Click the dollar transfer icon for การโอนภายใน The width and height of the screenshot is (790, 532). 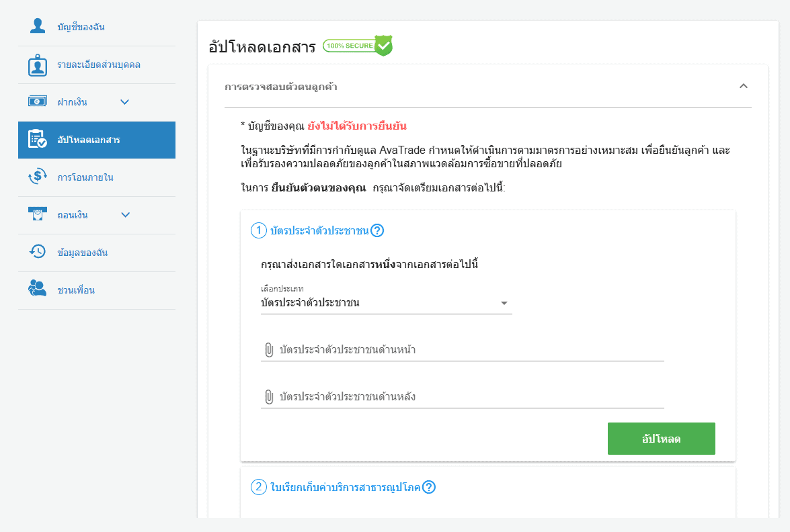[x=38, y=177]
